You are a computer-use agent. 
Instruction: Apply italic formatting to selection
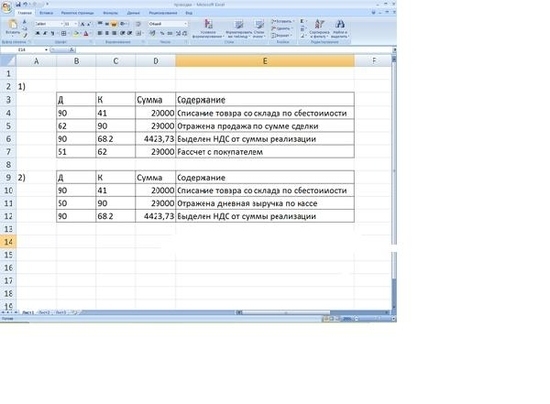tap(45, 33)
